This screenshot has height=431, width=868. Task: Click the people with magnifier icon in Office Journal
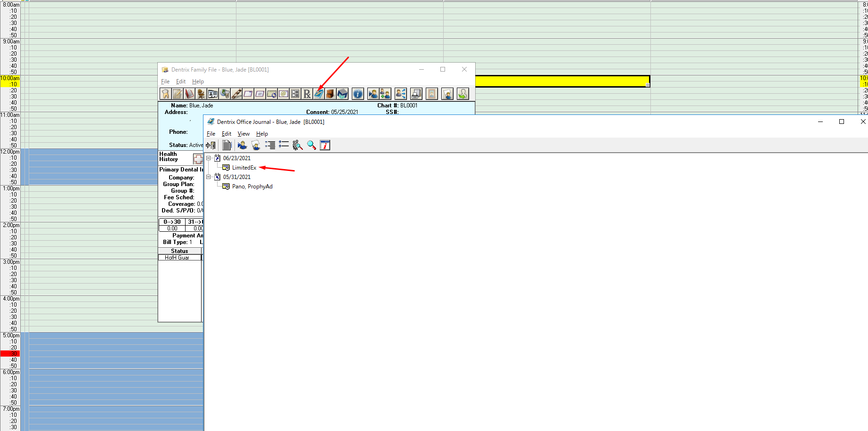pos(297,145)
